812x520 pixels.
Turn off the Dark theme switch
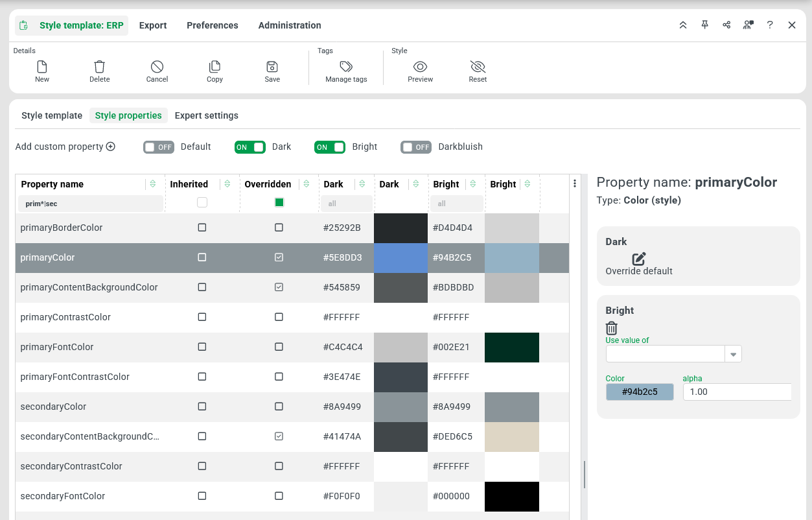(x=250, y=147)
